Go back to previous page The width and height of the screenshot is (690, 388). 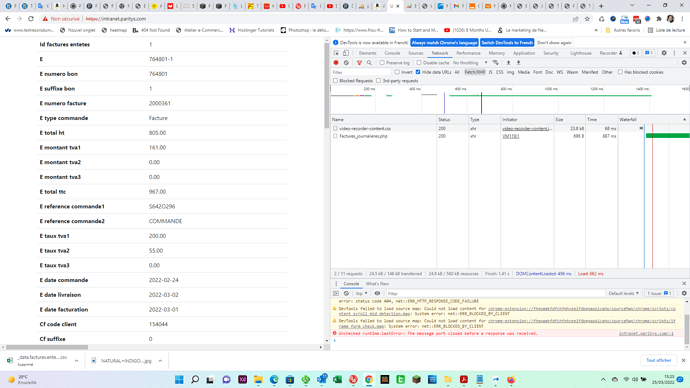pyautogui.click(x=8, y=19)
